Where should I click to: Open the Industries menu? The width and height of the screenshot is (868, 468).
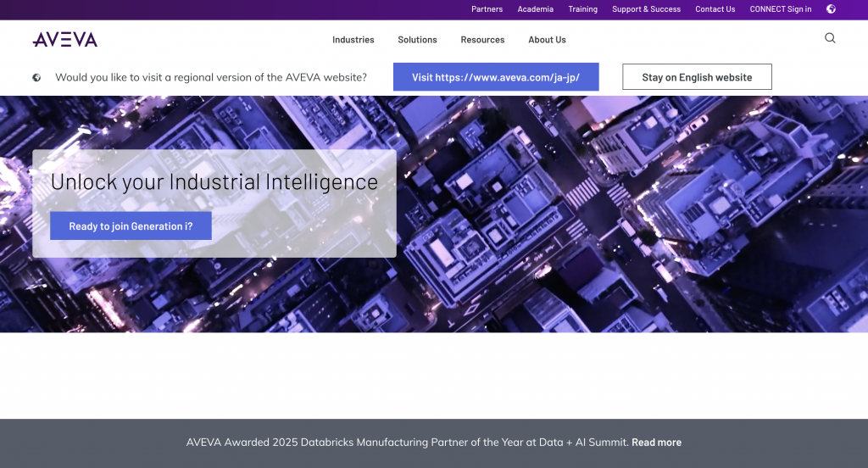(x=353, y=40)
